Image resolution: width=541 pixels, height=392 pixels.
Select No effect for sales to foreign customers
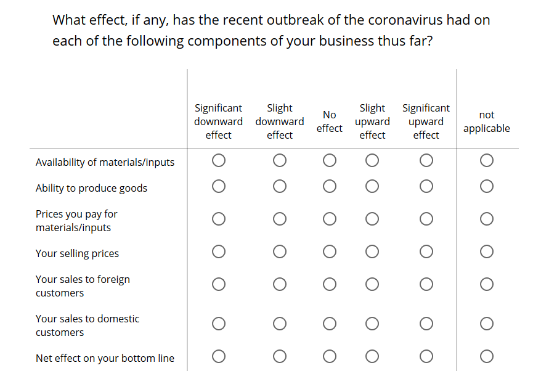330,284
